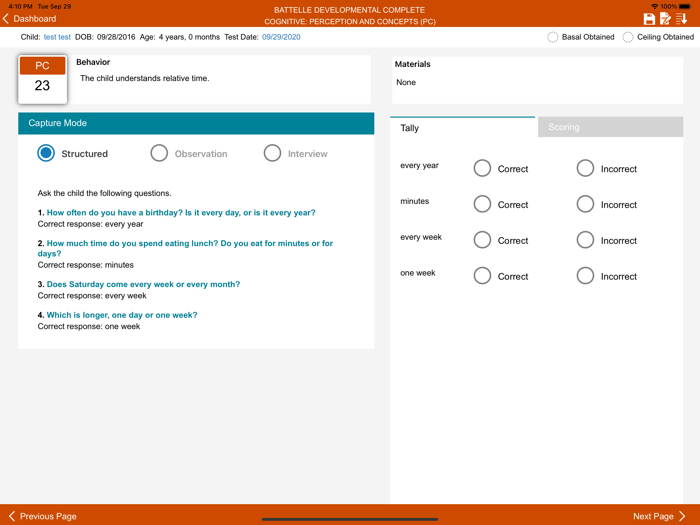The width and height of the screenshot is (700, 525).
Task: Select Structured capture mode
Action: click(46, 153)
